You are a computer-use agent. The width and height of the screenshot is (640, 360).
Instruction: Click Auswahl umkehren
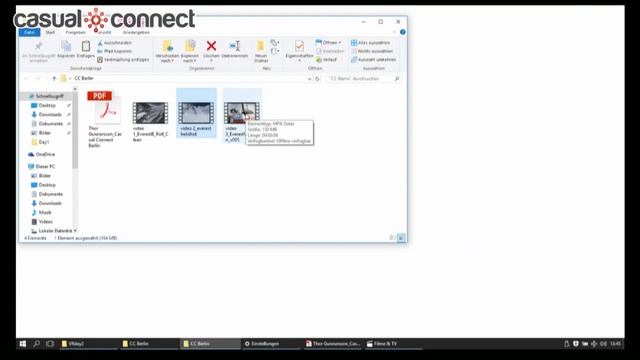click(373, 60)
